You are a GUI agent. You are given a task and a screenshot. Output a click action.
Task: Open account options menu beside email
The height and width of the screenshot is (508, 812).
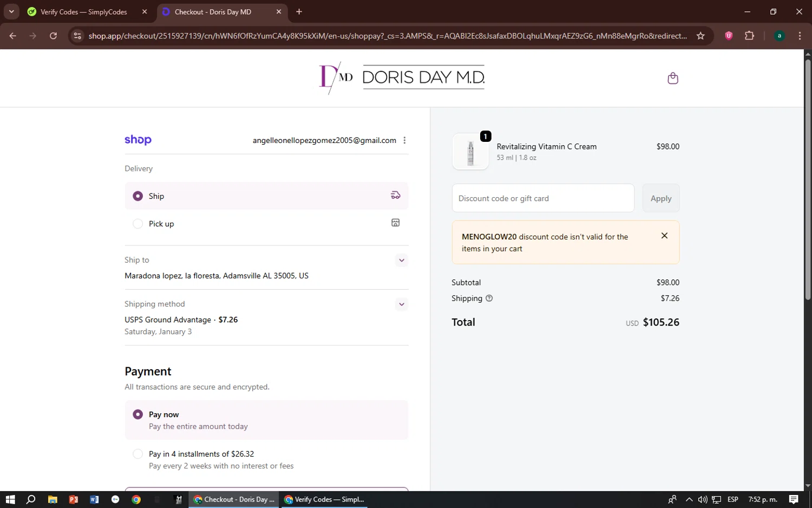pos(404,140)
